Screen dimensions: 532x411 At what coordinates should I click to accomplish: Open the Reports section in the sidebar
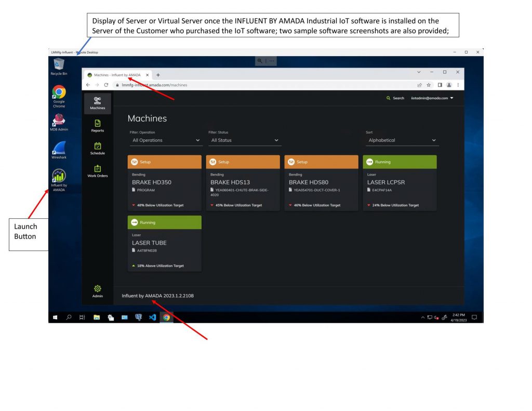coord(97,126)
